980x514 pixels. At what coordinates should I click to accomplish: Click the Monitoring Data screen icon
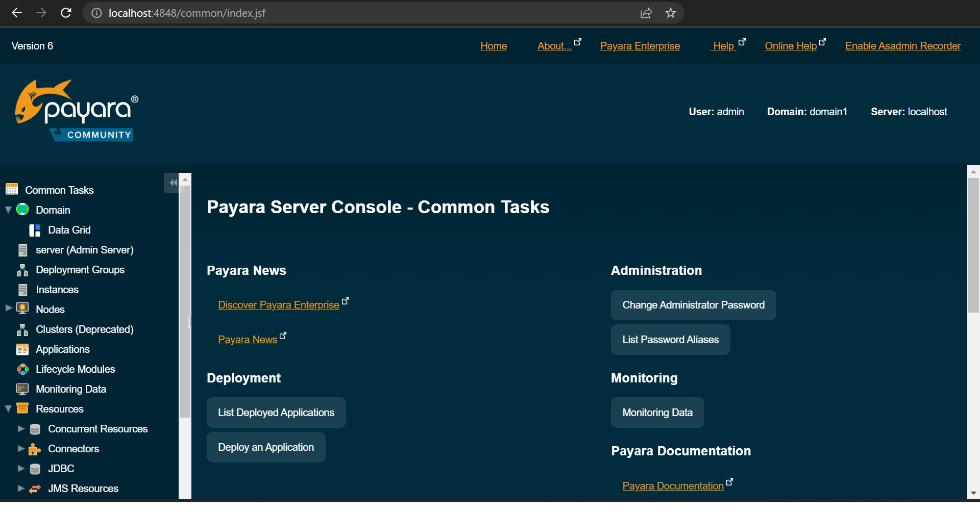pos(22,389)
